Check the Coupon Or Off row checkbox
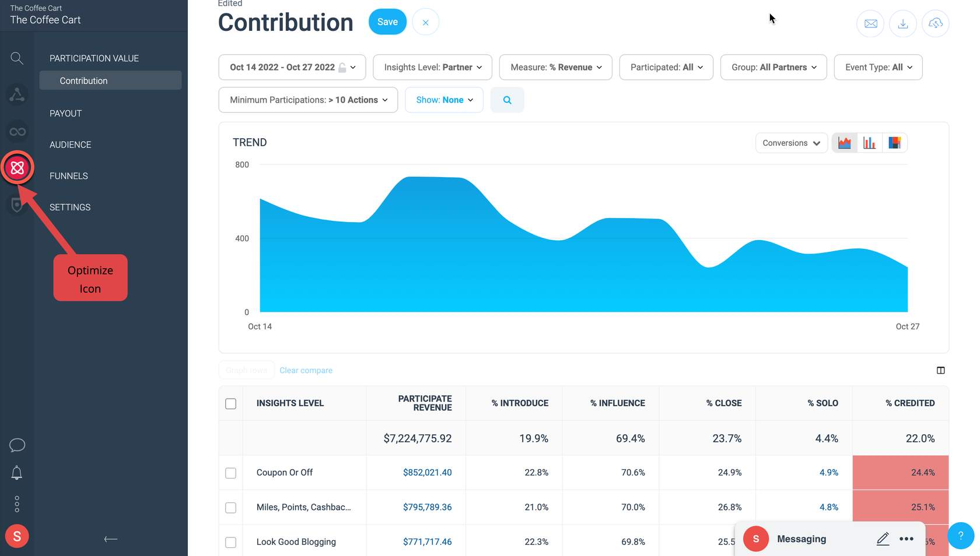The image size is (980, 556). (x=231, y=473)
